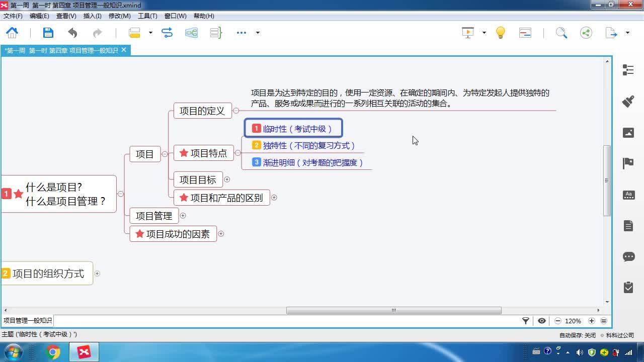Select the 项目成功的因素 topic
Image resolution: width=644 pixels, height=362 pixels.
click(x=173, y=234)
